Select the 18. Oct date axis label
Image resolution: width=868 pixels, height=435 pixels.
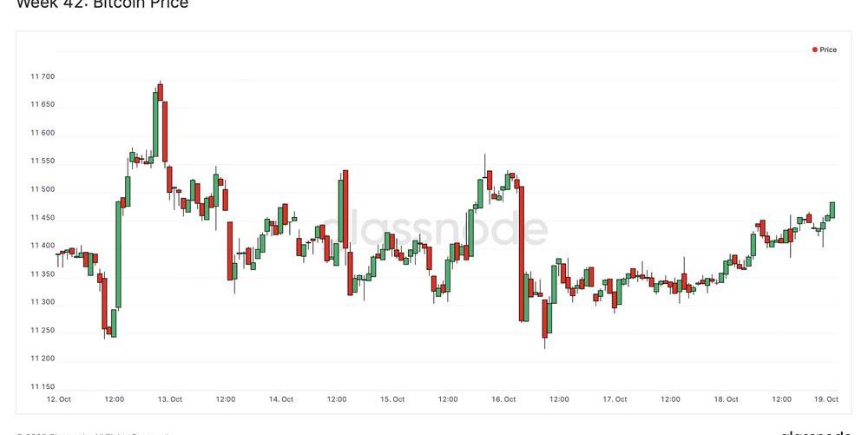(727, 399)
